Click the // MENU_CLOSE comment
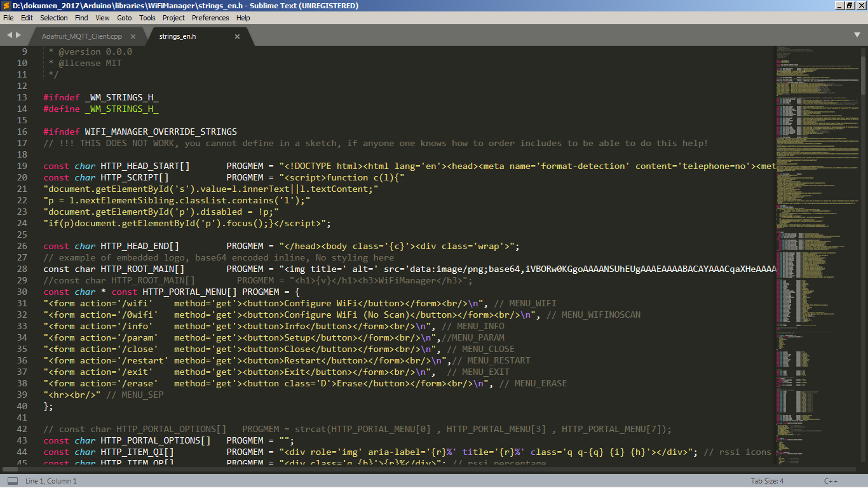Viewport: 868px width, 488px height. [480, 349]
